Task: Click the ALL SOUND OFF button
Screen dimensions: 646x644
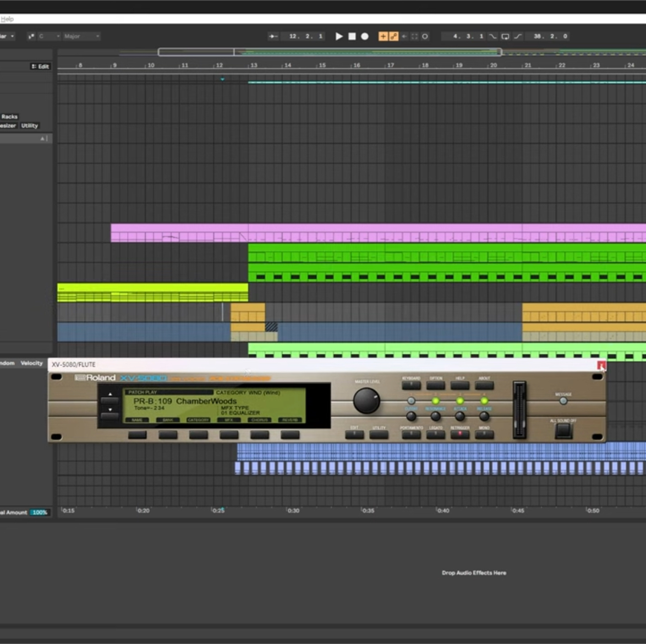Action: (x=563, y=430)
